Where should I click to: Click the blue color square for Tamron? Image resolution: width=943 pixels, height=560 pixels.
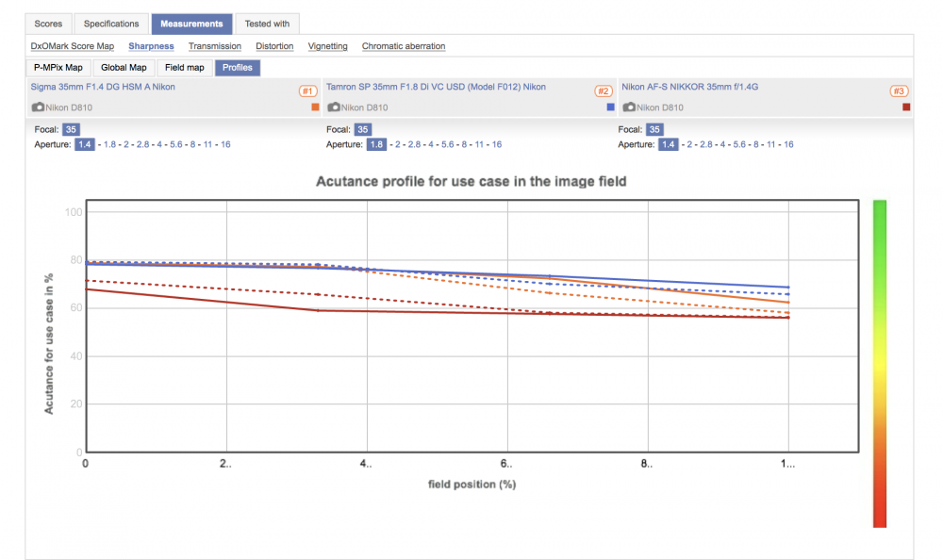[610, 107]
